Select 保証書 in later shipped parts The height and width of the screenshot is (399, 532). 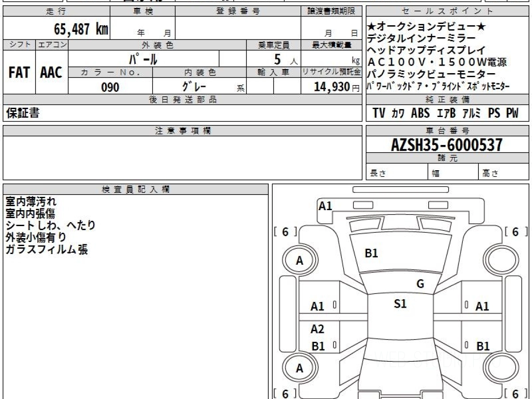coord(23,113)
